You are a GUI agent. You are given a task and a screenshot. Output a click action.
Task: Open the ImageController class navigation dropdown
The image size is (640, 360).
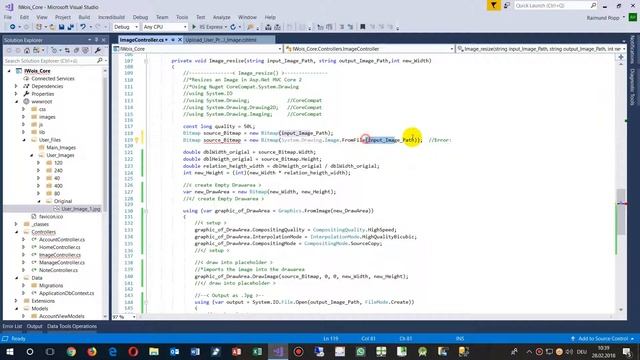pyautogui.click(x=369, y=49)
